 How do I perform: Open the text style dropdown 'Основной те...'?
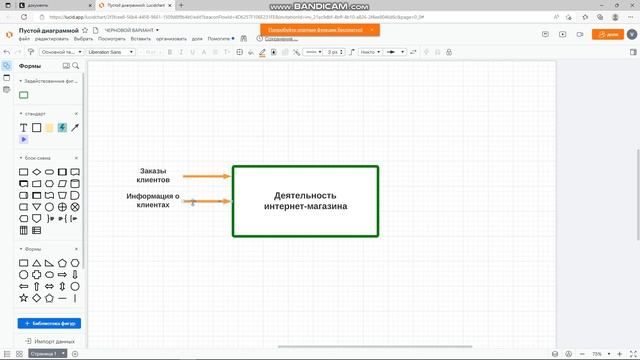click(61, 52)
